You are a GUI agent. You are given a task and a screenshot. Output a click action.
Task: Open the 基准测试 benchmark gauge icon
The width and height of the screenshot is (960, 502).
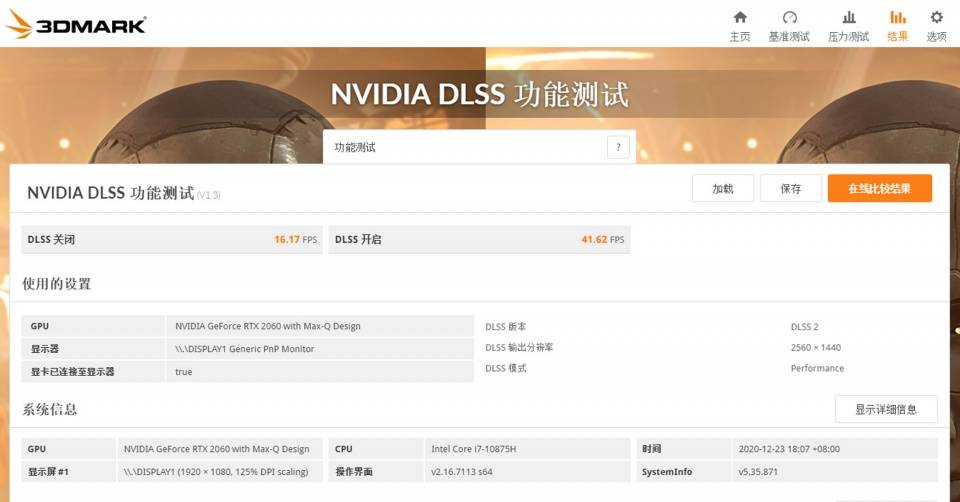click(789, 18)
